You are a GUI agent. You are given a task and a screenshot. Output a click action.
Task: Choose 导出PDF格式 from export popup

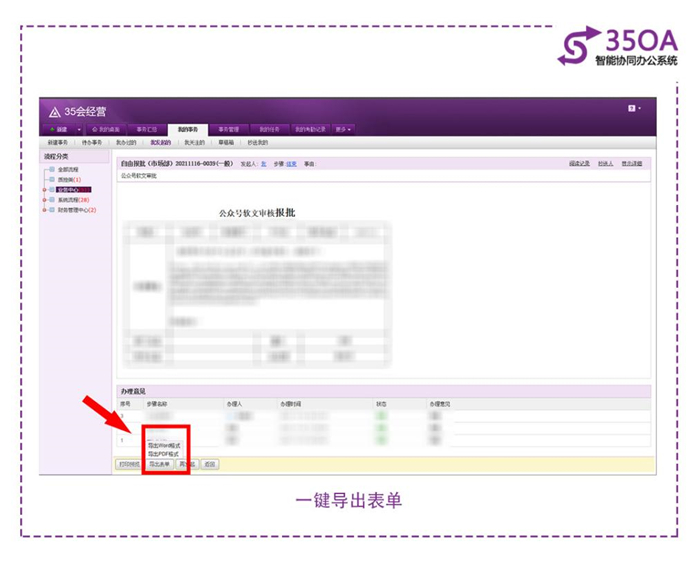[165, 454]
